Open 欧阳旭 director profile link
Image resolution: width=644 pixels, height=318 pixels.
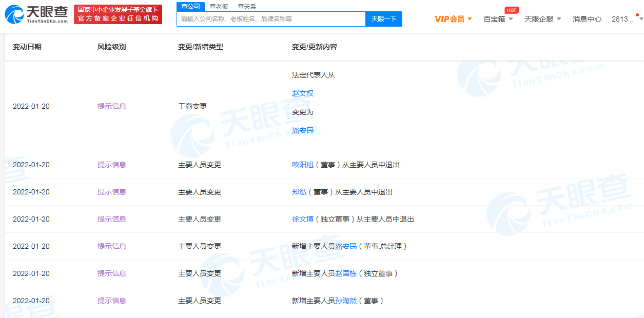point(303,165)
